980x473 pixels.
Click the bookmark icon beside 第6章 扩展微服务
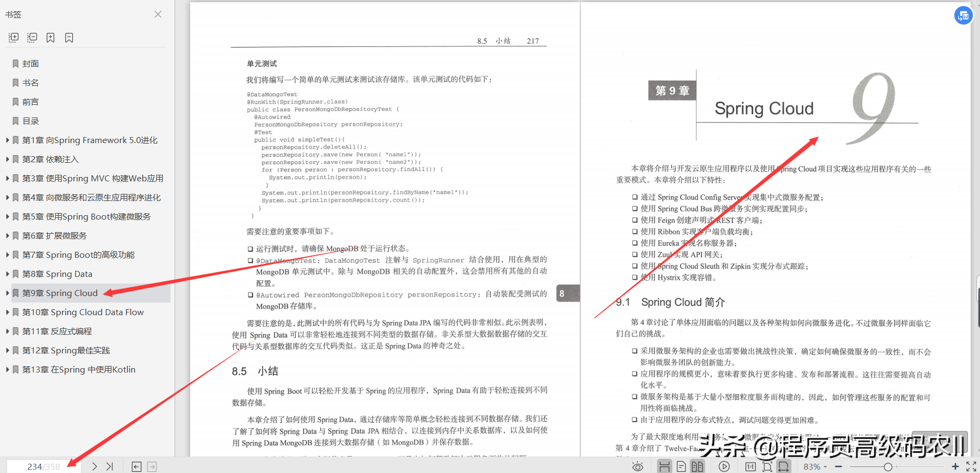click(16, 235)
